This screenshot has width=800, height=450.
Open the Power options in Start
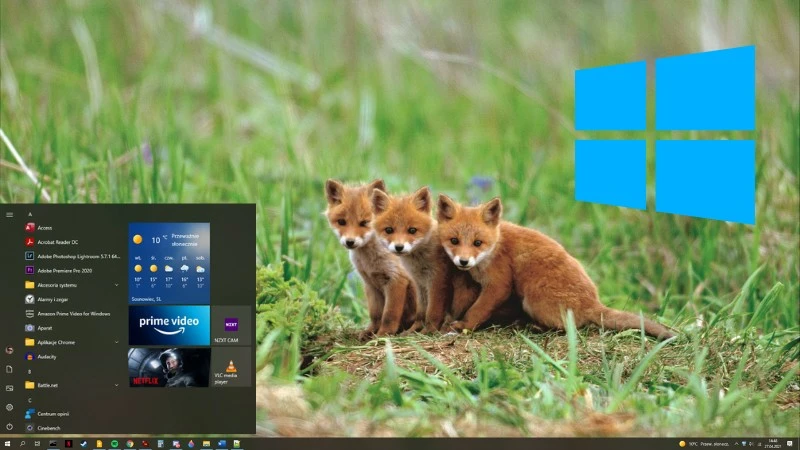pos(9,427)
